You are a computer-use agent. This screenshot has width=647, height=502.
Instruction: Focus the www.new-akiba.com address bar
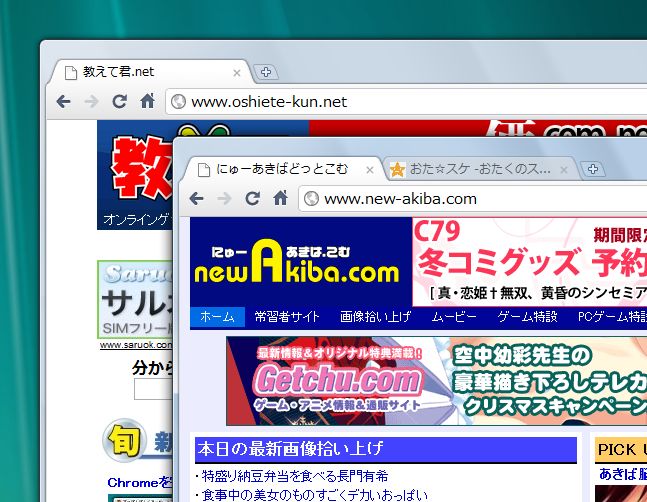coord(473,199)
